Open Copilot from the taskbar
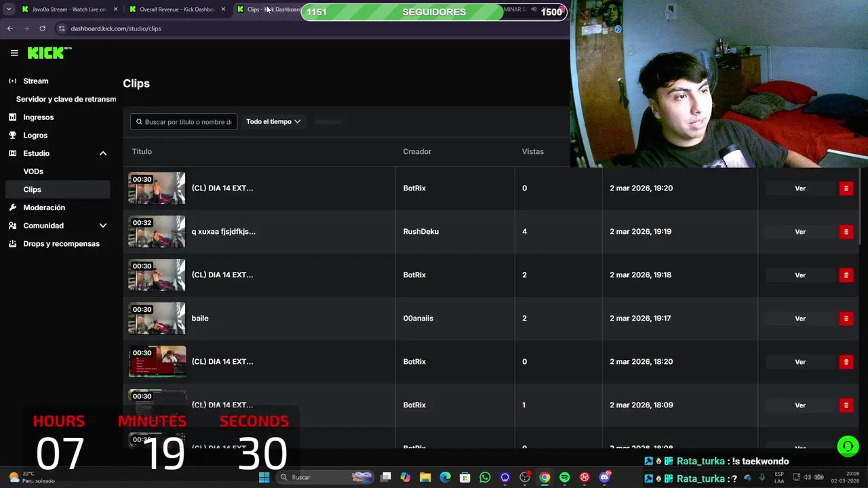Image resolution: width=868 pixels, height=488 pixels. (405, 477)
